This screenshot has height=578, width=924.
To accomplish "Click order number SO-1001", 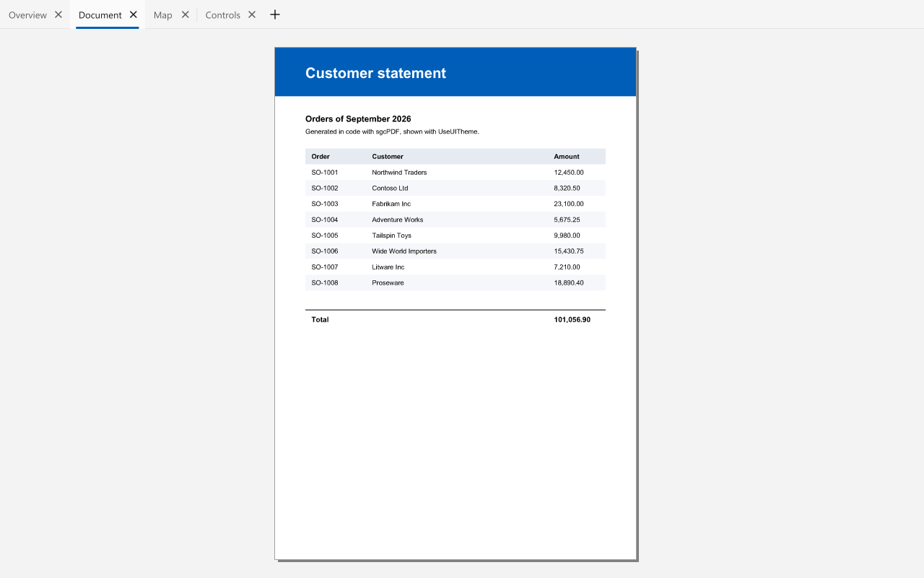I will pos(325,173).
